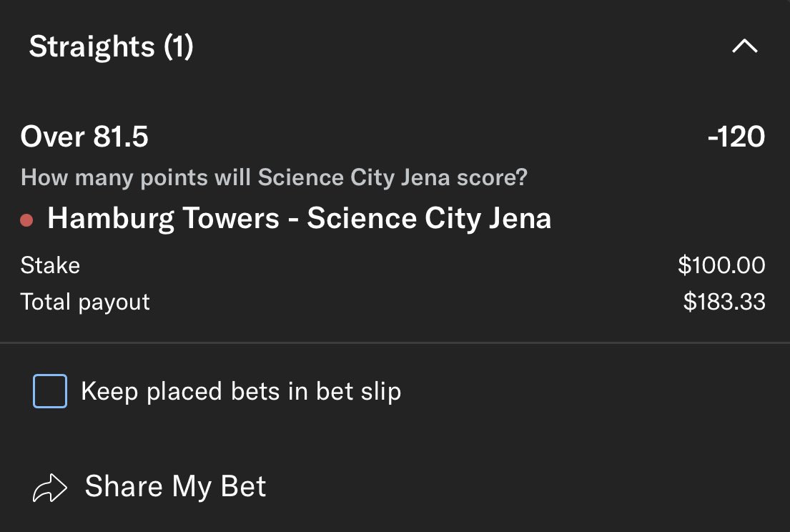Select Science City Jena in the match title

(x=429, y=218)
